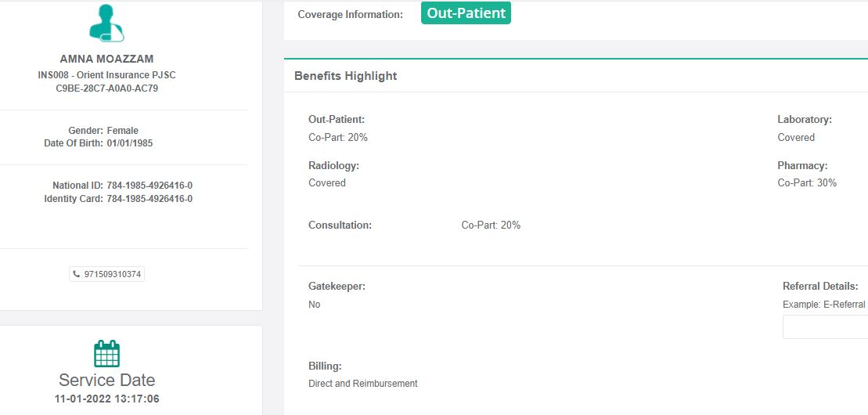Click the Coverage Information label
The image size is (868, 415).
click(351, 14)
